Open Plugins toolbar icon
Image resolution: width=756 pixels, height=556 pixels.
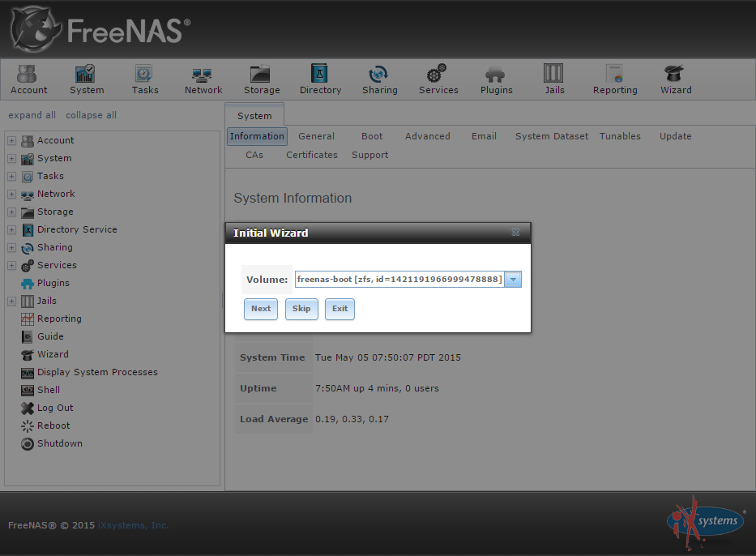click(x=496, y=79)
